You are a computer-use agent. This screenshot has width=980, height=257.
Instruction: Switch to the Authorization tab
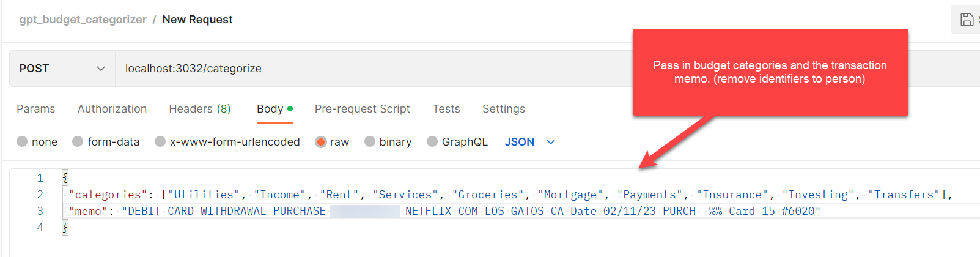coord(112,109)
